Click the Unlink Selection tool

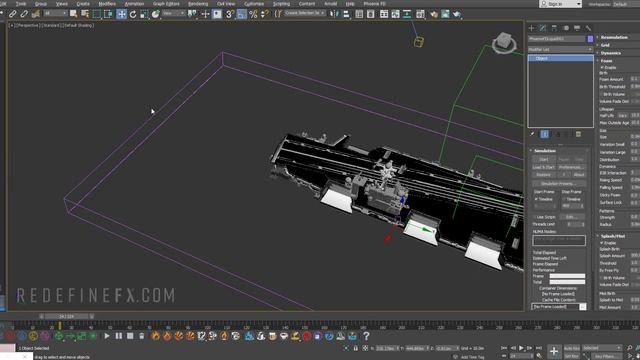point(24,14)
